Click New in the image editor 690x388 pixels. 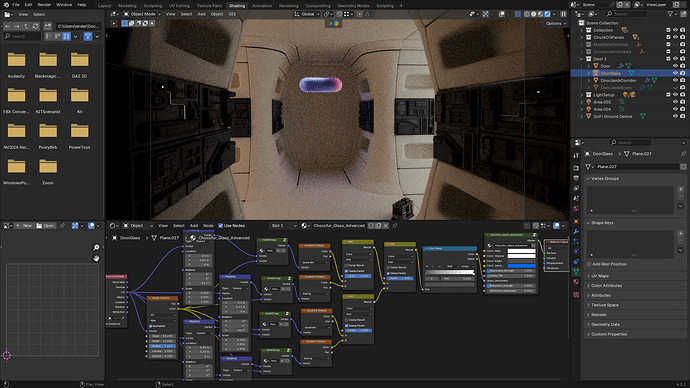pos(24,226)
